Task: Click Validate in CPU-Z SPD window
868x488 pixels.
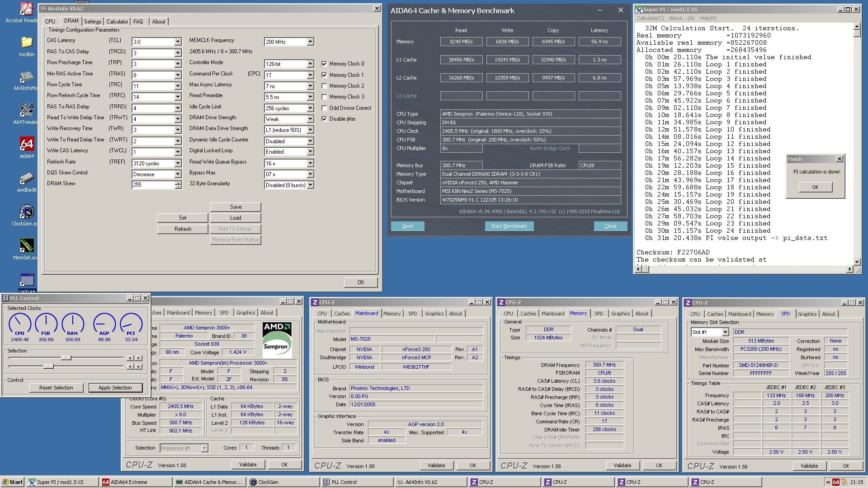Action: pos(809,466)
